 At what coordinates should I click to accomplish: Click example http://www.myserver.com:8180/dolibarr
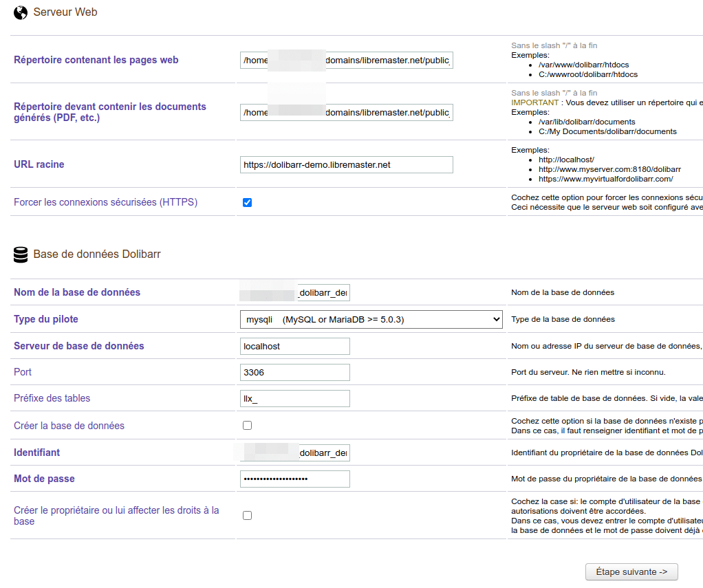(x=609, y=169)
